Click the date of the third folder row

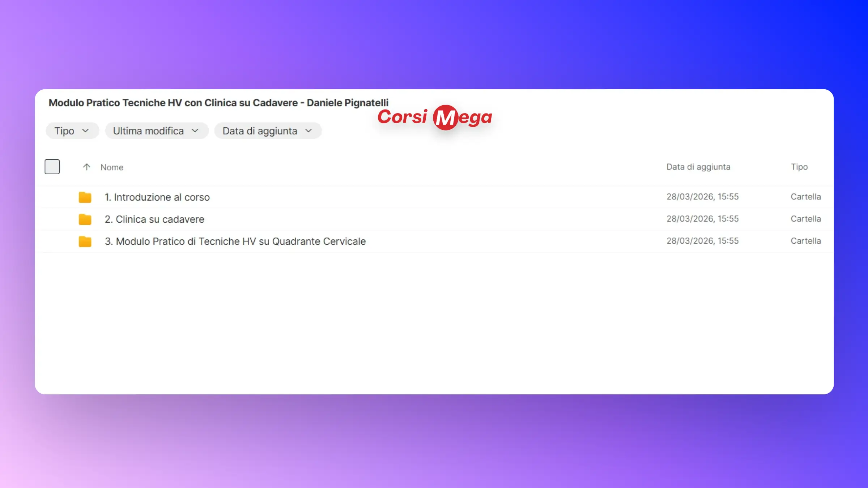702,241
